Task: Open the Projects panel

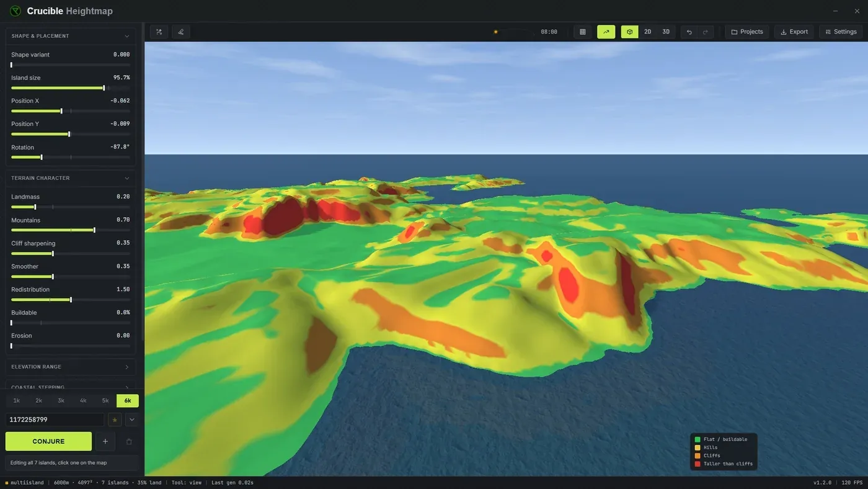Action: coord(747,32)
